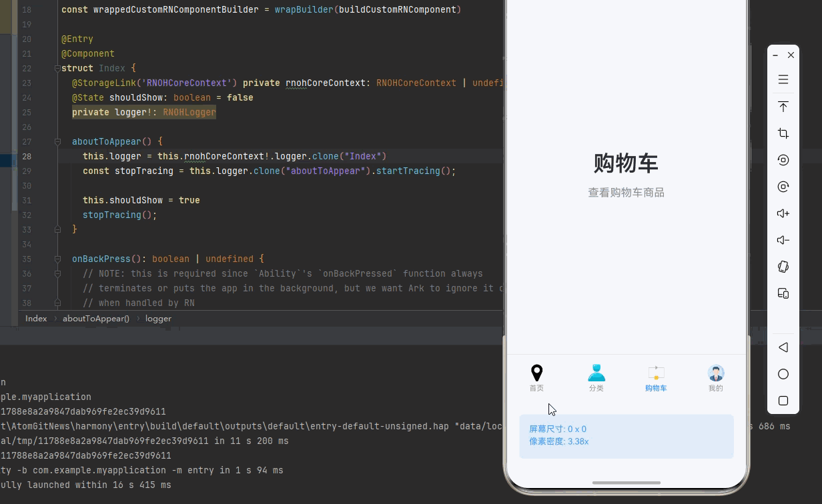
Task: Click line number 25 in the gutter
Action: pos(27,112)
